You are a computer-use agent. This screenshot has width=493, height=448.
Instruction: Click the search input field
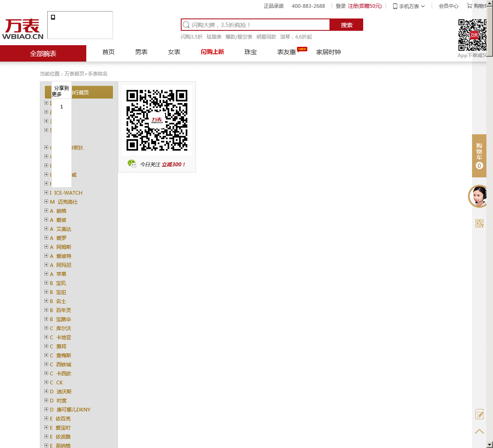pos(256,25)
